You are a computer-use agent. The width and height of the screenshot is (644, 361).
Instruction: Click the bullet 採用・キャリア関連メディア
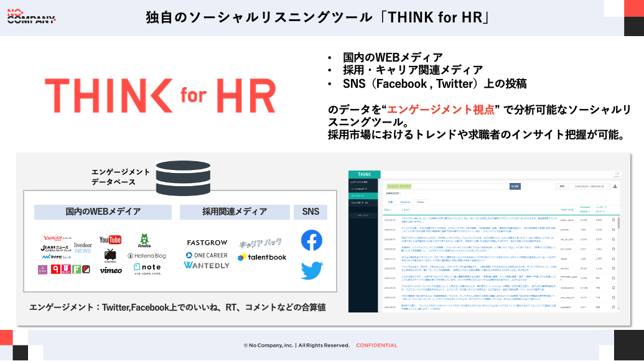pyautogui.click(x=413, y=70)
